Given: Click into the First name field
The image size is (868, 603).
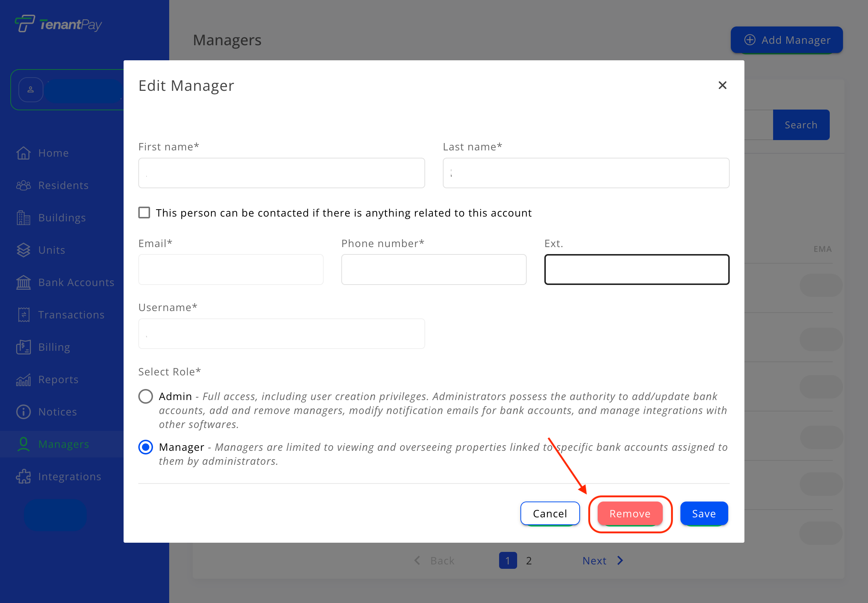Looking at the screenshot, I should pyautogui.click(x=281, y=173).
